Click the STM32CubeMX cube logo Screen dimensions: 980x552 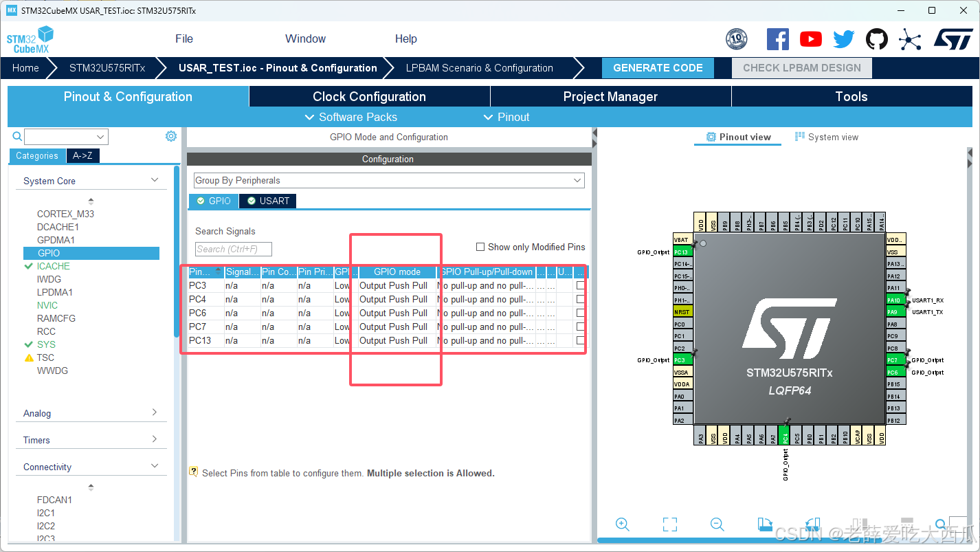point(30,39)
